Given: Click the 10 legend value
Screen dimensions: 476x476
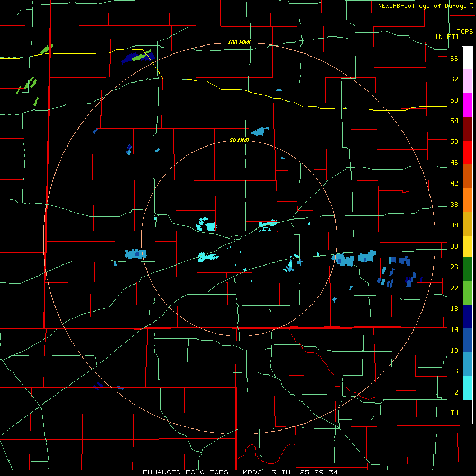Looking at the screenshot, I should (454, 350).
